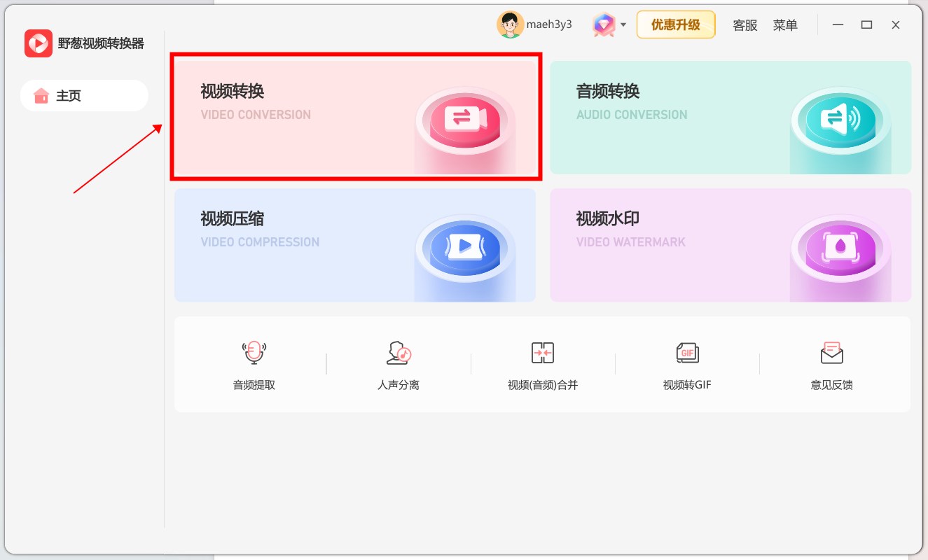Click the 野葱视频转换器 app logo

(39, 43)
